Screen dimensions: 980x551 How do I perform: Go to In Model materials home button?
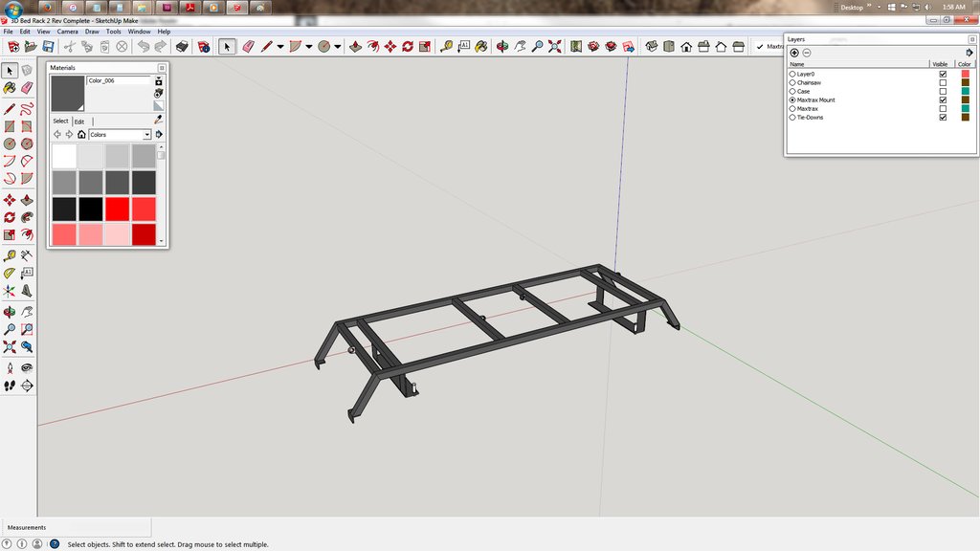[81, 134]
